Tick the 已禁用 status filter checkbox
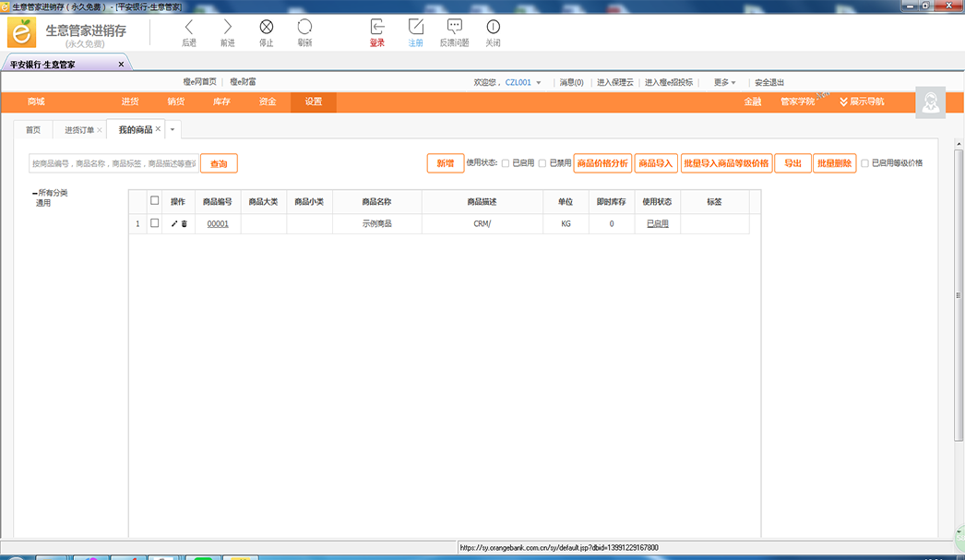 pos(542,163)
